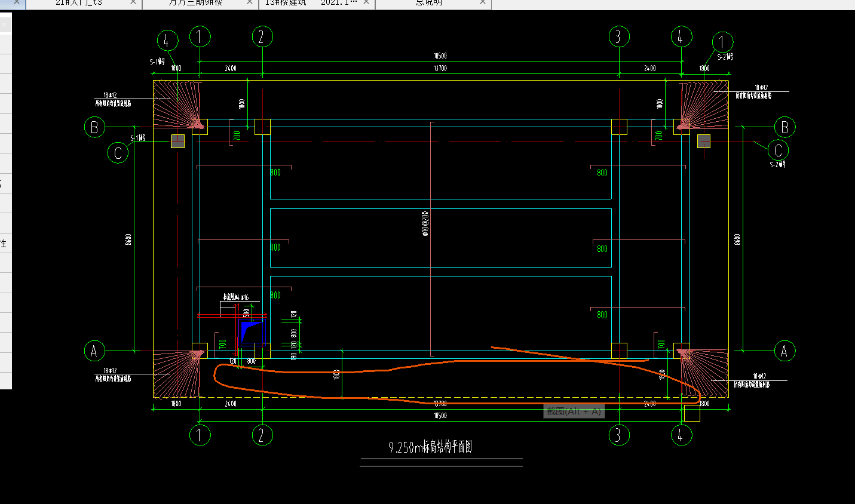The image size is (855, 504).
Task: Close the 万方三期9#楼 tab
Action: pos(250,2)
